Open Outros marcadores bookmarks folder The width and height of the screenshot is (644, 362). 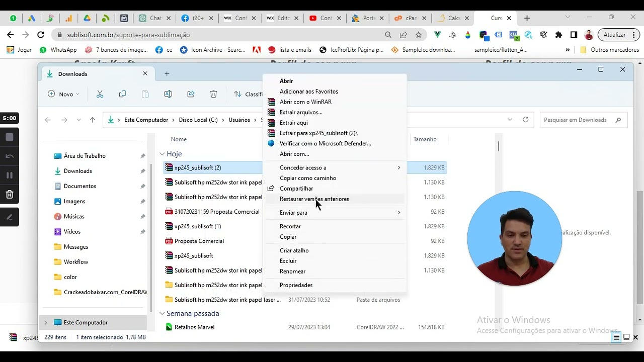pyautogui.click(x=609, y=50)
